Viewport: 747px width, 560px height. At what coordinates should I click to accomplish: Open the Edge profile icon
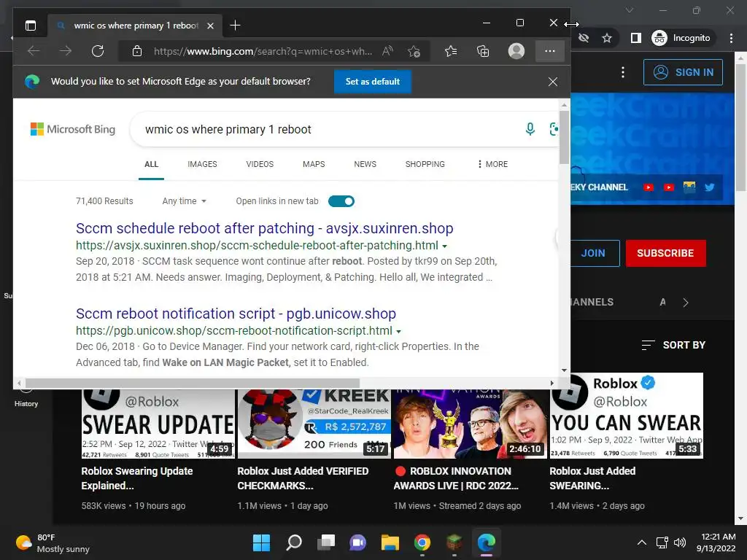coord(516,51)
